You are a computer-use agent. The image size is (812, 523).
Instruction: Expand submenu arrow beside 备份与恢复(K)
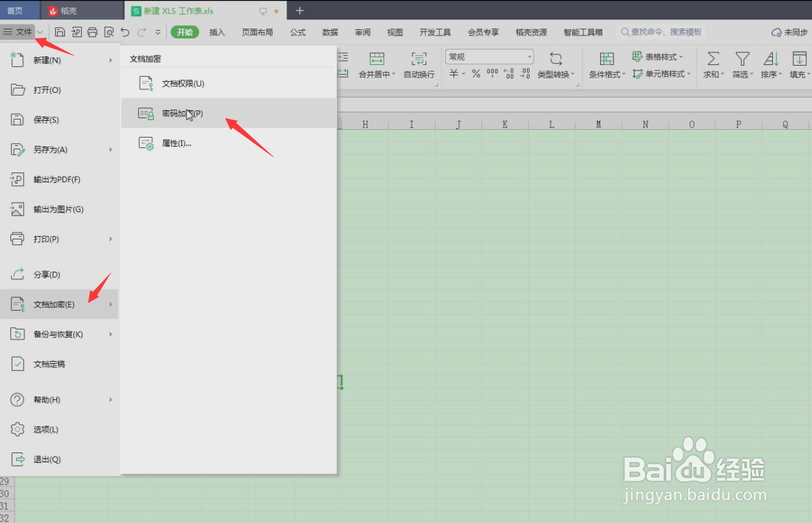(x=111, y=334)
